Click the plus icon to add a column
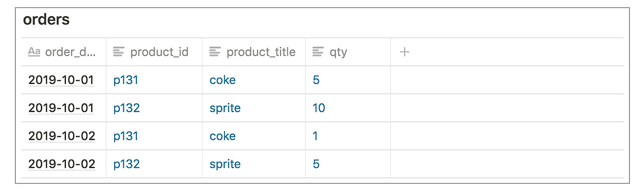This screenshot has width=644, height=191. tap(405, 52)
